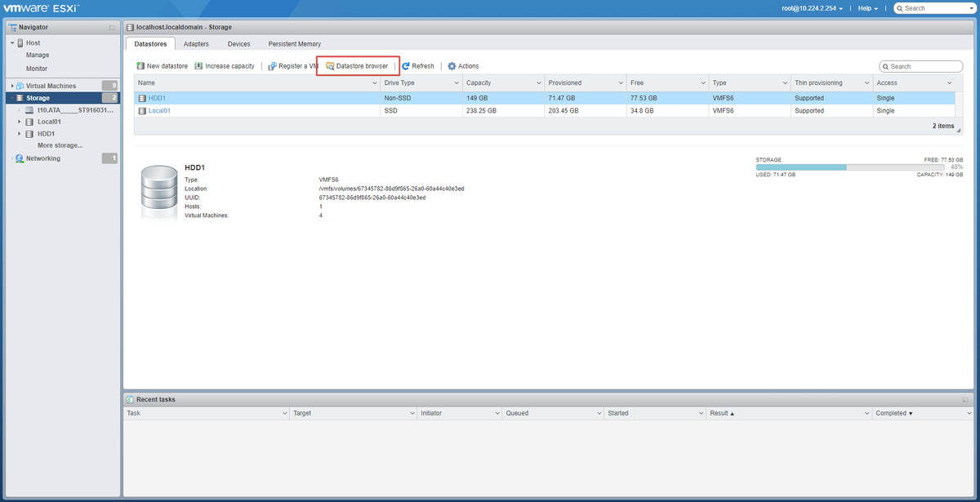This screenshot has height=502, width=980.
Task: Click the Register a VM icon
Action: [x=272, y=66]
